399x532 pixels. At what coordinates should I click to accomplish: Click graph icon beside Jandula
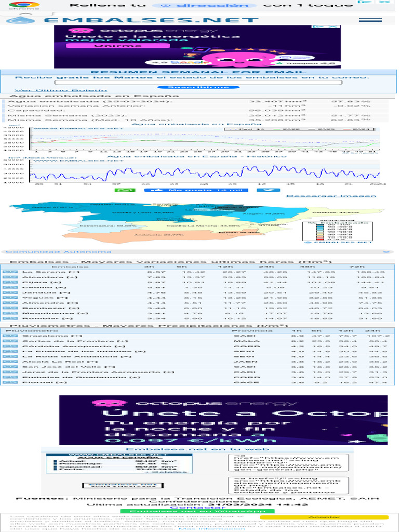[10, 292]
